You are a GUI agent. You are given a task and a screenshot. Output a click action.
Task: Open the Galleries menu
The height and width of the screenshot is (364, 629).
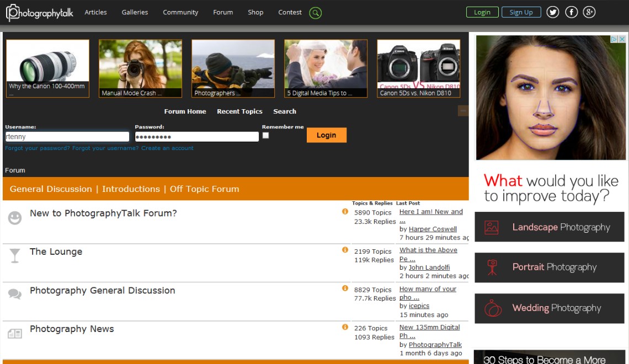point(135,13)
